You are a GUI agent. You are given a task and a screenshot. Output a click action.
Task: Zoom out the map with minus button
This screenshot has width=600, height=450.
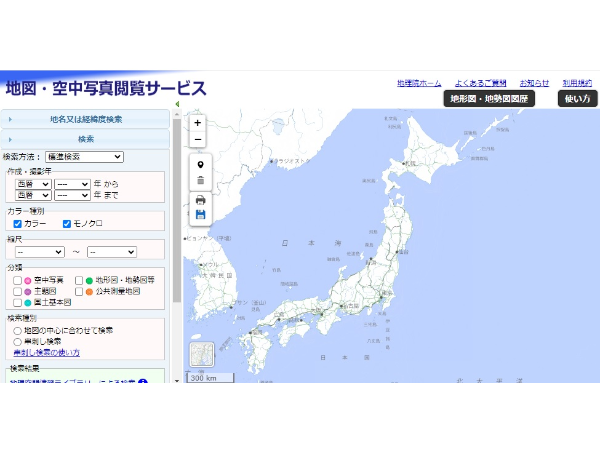pyautogui.click(x=197, y=139)
